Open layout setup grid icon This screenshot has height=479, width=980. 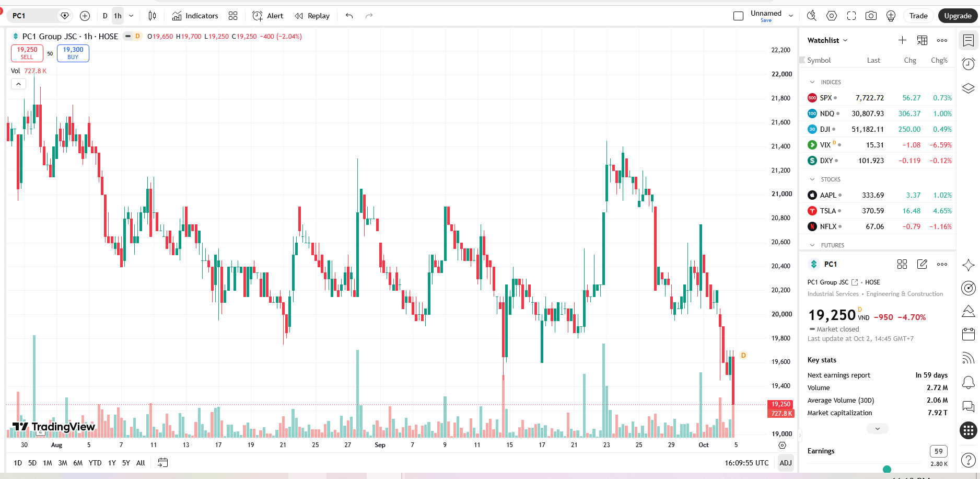click(233, 16)
